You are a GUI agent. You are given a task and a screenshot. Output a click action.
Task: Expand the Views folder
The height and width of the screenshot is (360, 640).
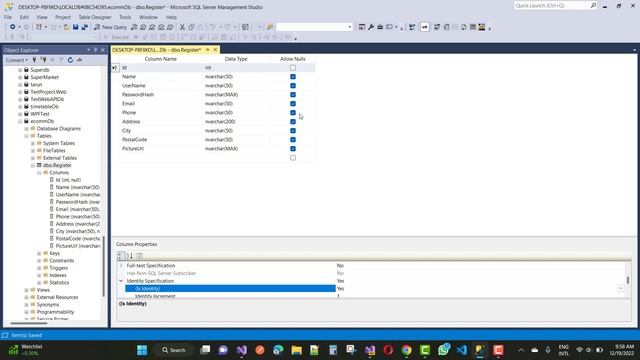(x=27, y=290)
